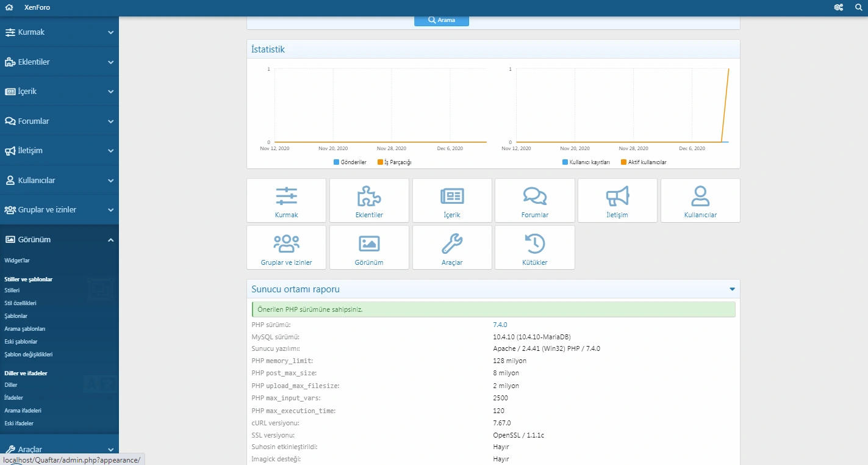Click the İstatistik panel heading

tap(268, 49)
